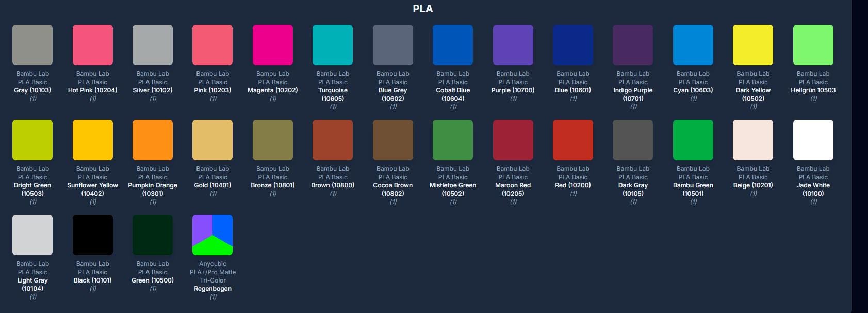Open the Anycubic Tri-Color Regenbogen swatch
Screen dimensions: 868x313
(212, 235)
